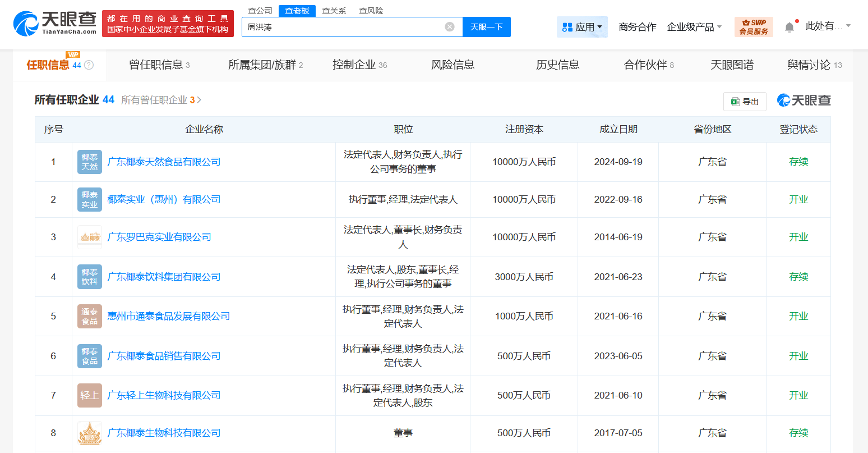Expand the 企业级产品 menu
Viewport: 868px width, 453px height.
[694, 26]
